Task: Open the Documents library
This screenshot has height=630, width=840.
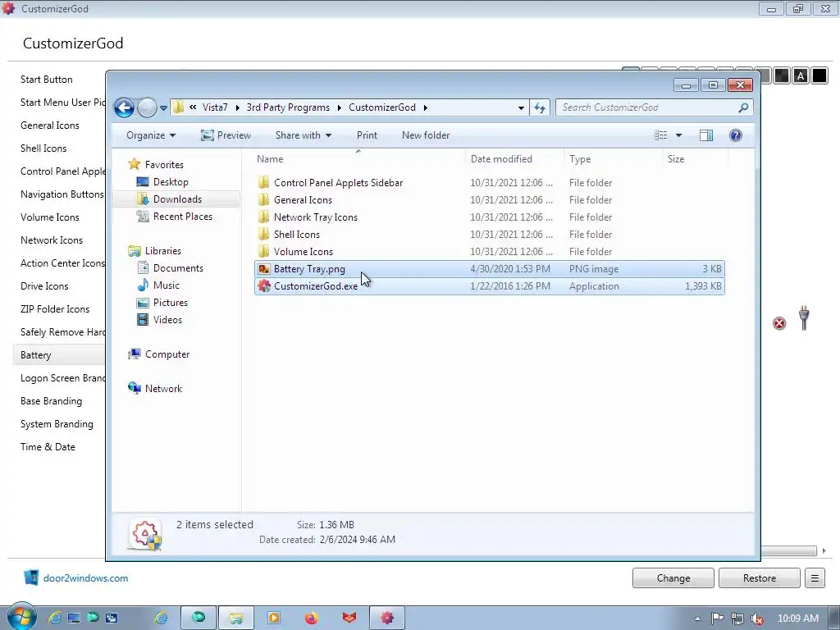Action: [x=178, y=268]
